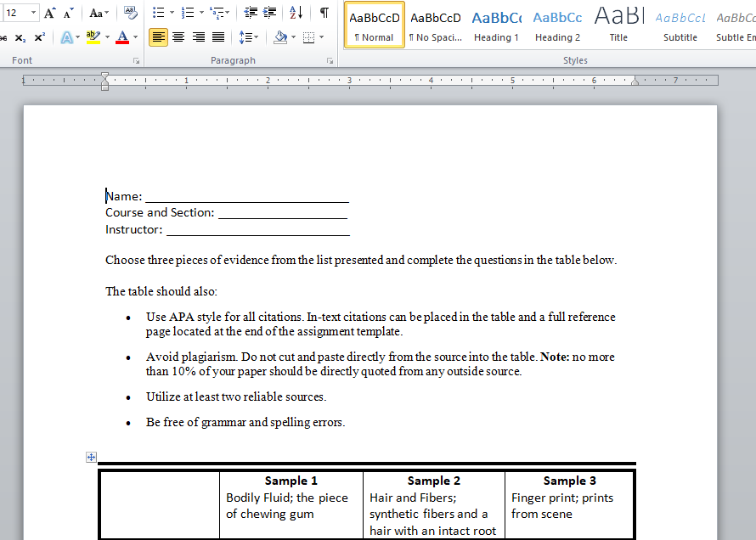Align text to the left

(x=158, y=37)
